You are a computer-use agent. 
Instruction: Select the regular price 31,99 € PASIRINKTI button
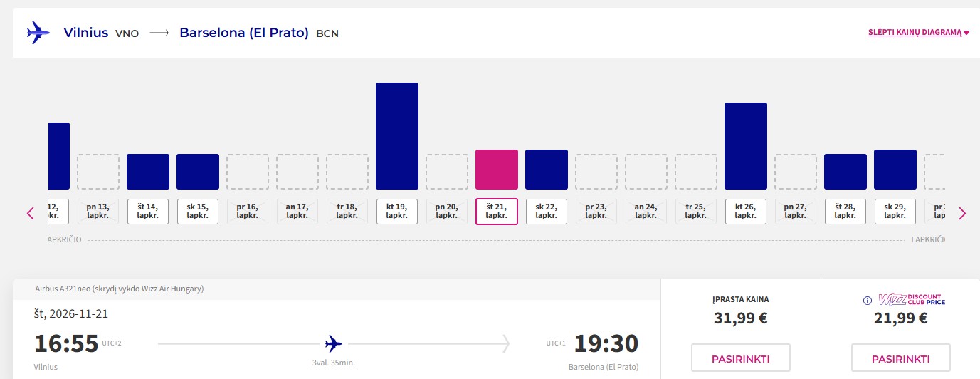[741, 358]
